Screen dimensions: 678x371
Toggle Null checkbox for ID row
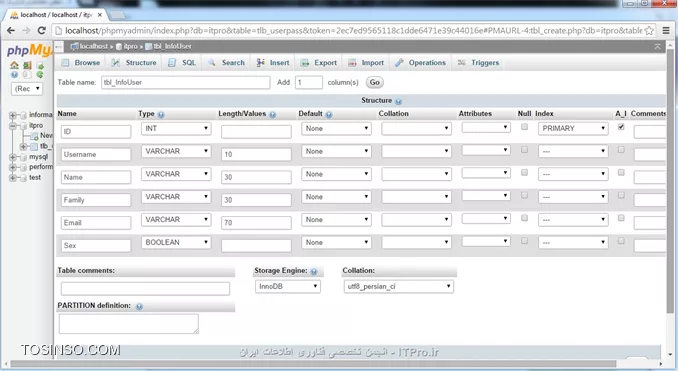click(x=524, y=127)
